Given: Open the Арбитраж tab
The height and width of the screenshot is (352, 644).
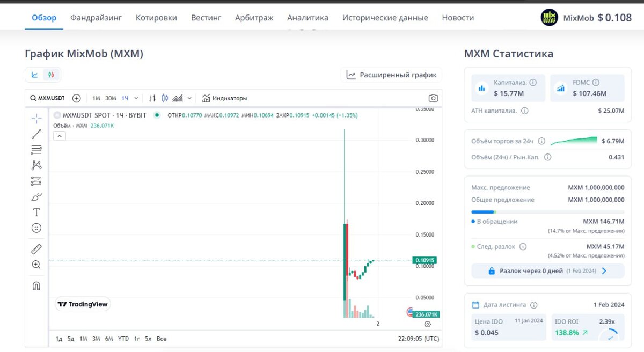Looking at the screenshot, I should (254, 18).
